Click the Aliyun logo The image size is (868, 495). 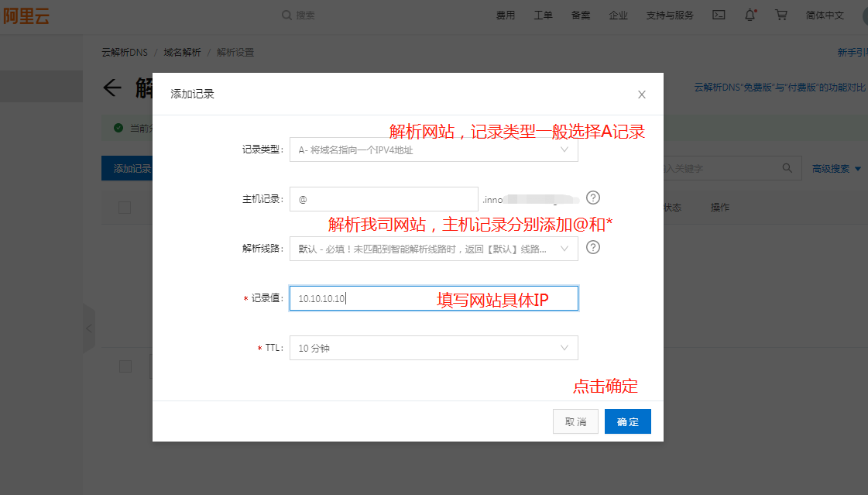click(x=26, y=15)
